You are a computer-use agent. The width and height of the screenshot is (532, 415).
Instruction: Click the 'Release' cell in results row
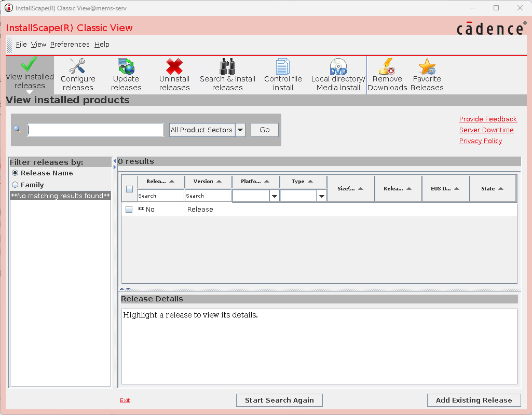[x=200, y=209]
